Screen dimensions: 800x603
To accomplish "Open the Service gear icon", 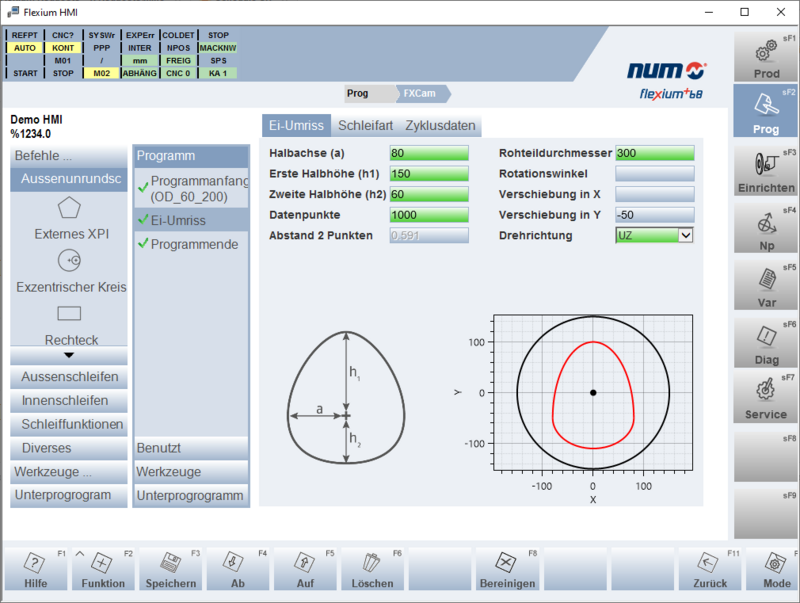I will 765,397.
